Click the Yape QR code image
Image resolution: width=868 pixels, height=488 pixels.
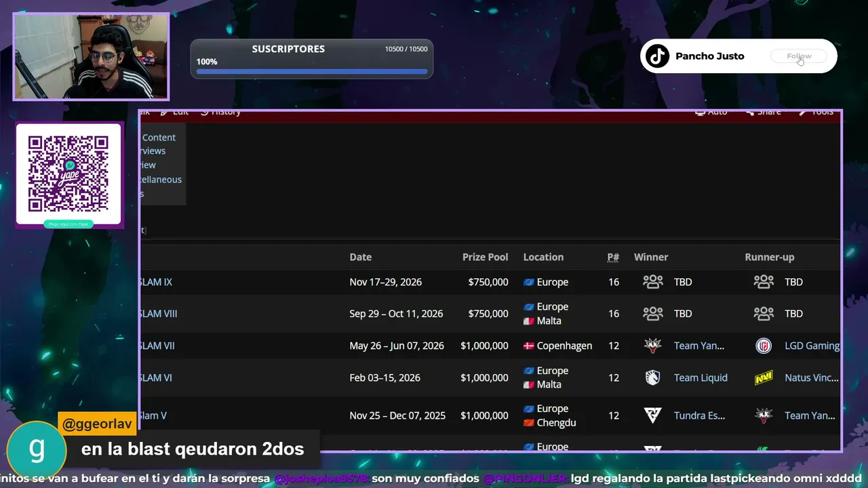tap(68, 174)
